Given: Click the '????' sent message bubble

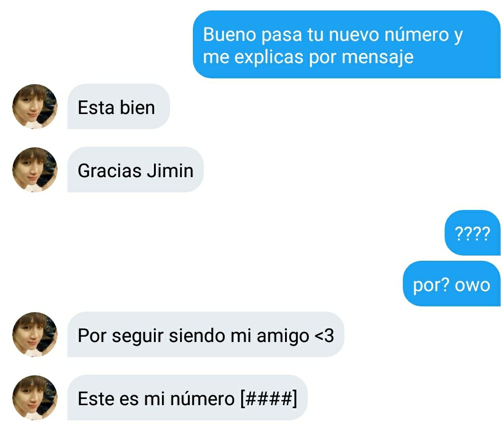Looking at the screenshot, I should click(473, 233).
